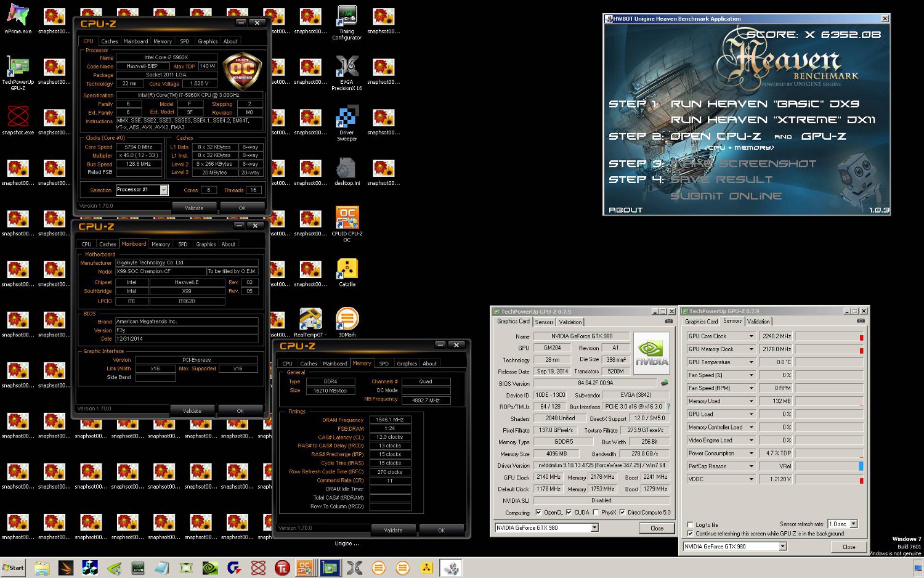
Task: Click the BIOS save chip icon in GPU-Z
Action: pos(665,383)
